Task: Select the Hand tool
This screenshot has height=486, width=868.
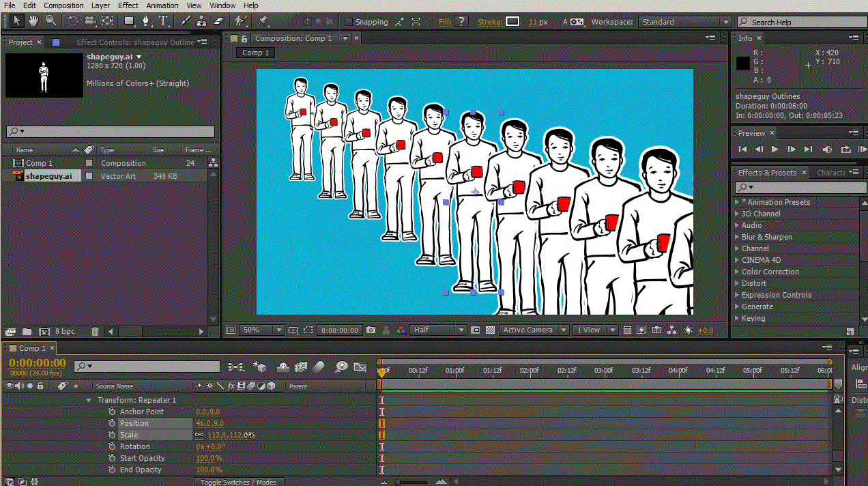Action: point(33,21)
